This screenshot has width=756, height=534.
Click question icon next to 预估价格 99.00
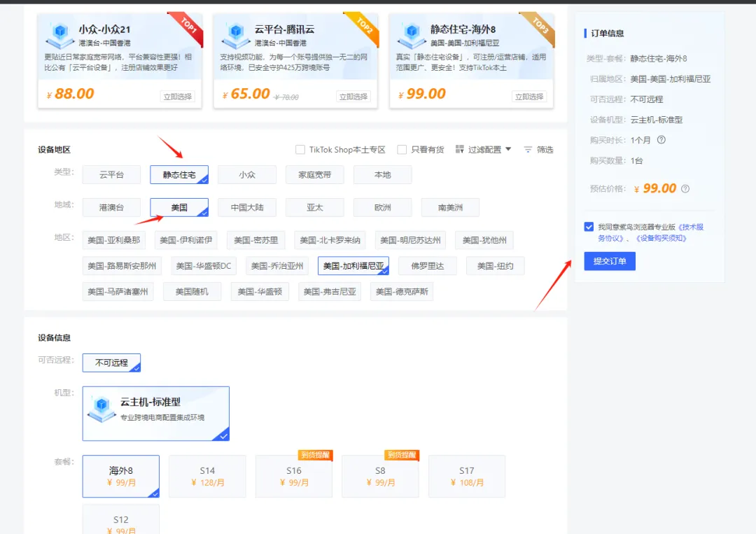pyautogui.click(x=685, y=188)
